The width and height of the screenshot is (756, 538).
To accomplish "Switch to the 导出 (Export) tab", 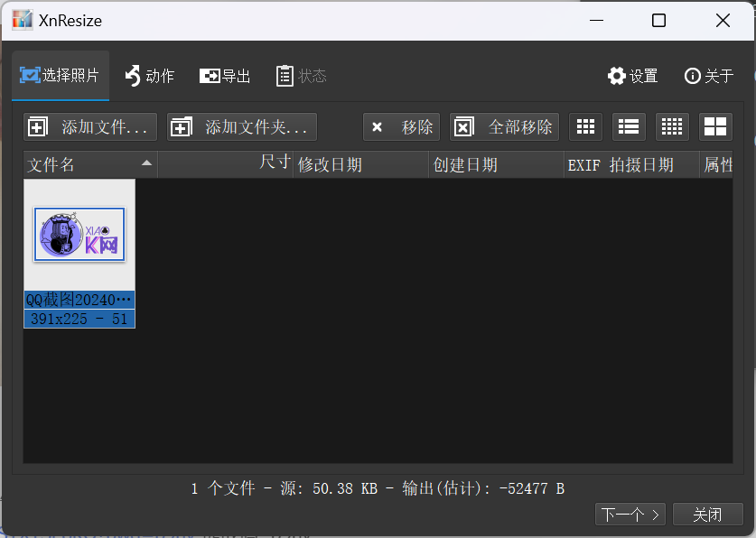I will tap(224, 76).
